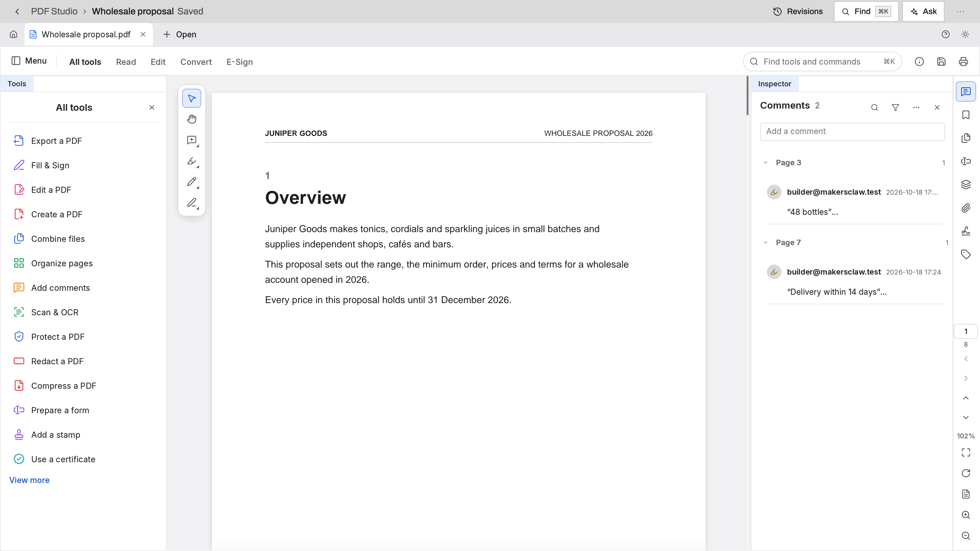980x551 pixels.
Task: Open document info icon
Action: 919,62
